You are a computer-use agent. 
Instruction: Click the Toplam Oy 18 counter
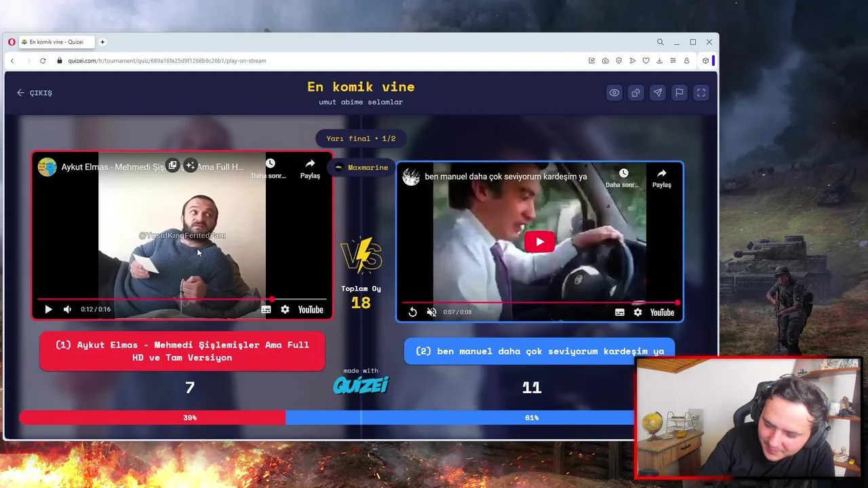[x=361, y=298]
